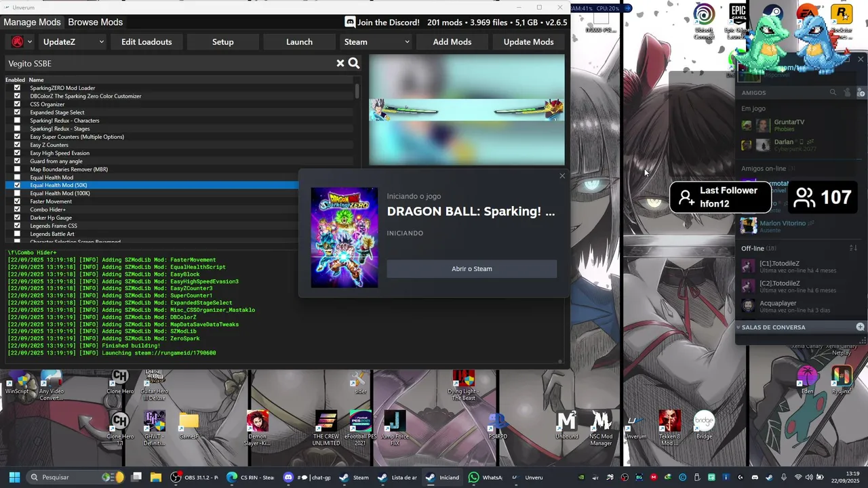The height and width of the screenshot is (488, 868).
Task: Uncheck SparkingZERO Mod Loader
Action: coord(17,87)
